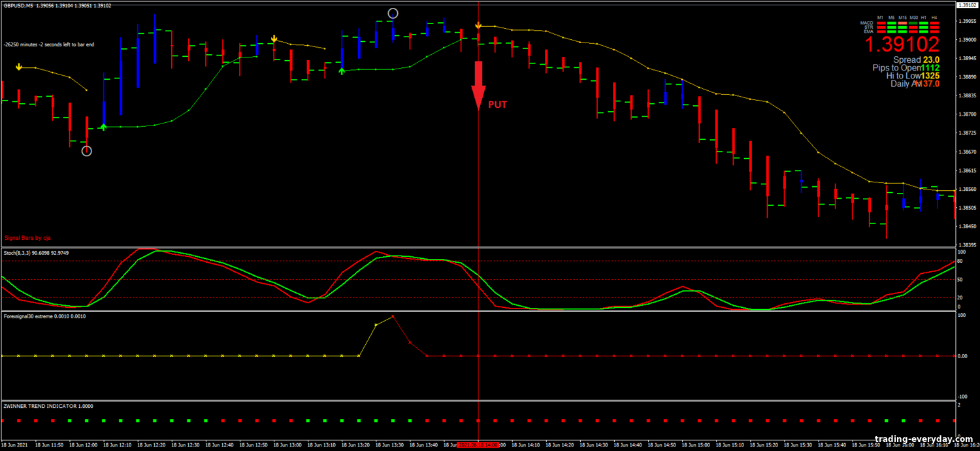Image resolution: width=980 pixels, height=451 pixels.
Task: Click the current price box on the price axis
Action: click(x=968, y=5)
